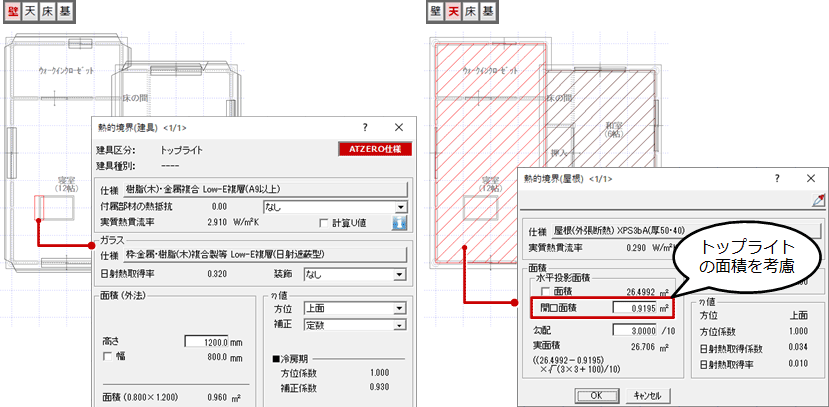Close the 熱的境界(建具) dialog

point(399,127)
